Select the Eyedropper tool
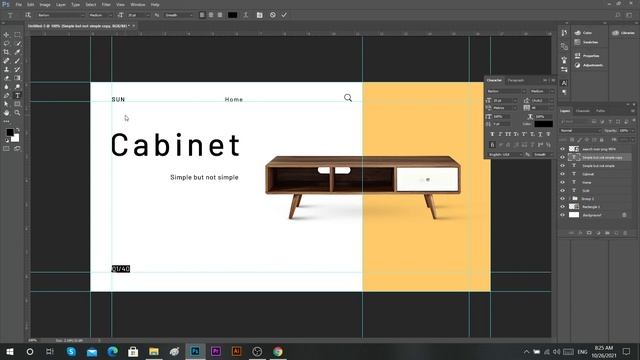 coord(17,52)
